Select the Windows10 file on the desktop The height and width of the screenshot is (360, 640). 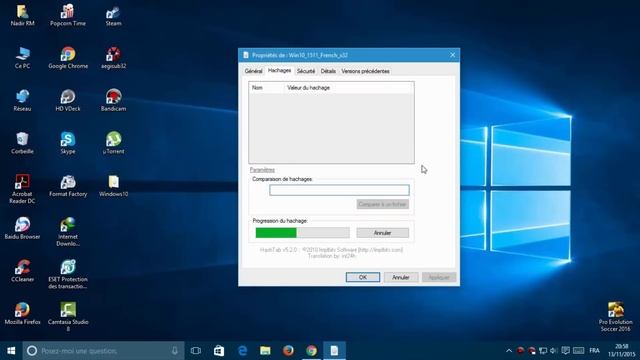tap(113, 186)
